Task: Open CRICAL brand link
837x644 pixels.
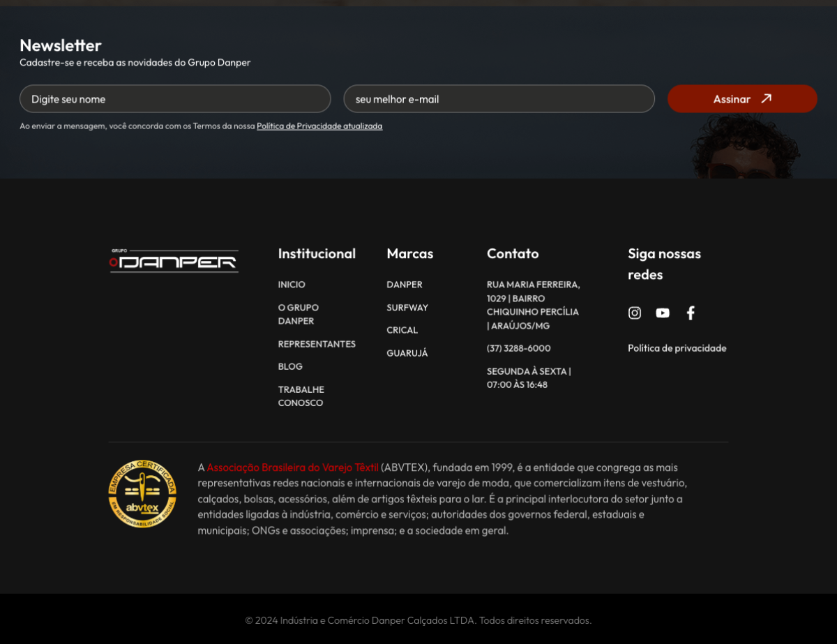Action: point(402,330)
